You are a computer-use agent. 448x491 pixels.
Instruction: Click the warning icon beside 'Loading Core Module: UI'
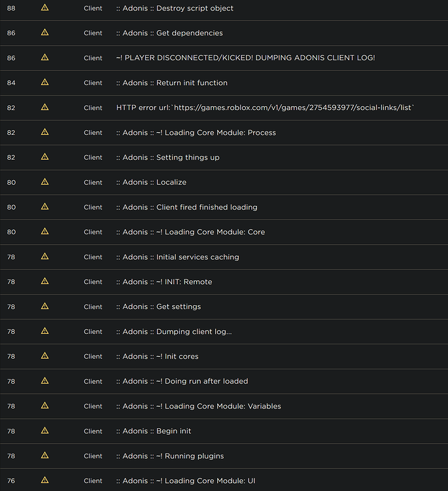pos(44,480)
